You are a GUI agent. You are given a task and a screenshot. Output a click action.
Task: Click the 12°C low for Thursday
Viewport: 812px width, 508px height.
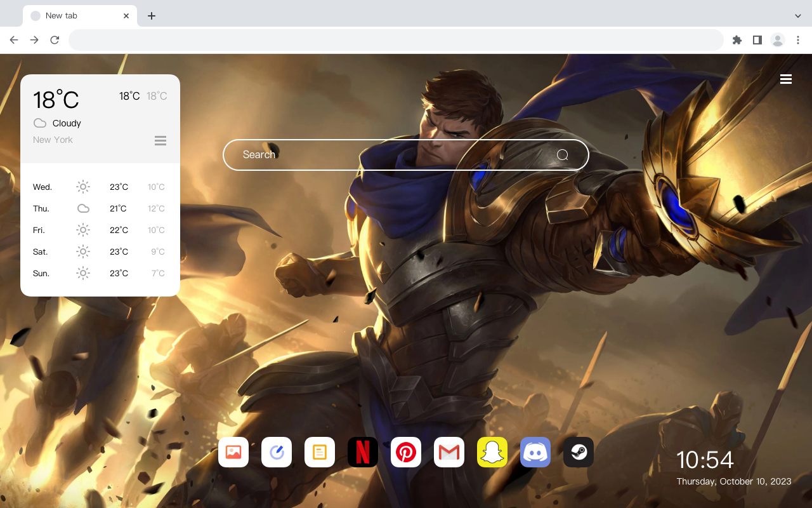[156, 208]
